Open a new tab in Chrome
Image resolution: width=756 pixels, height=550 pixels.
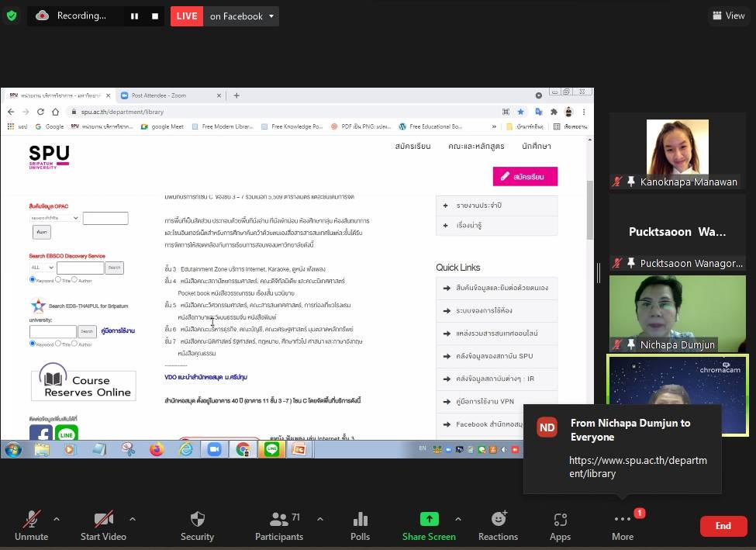(x=236, y=95)
